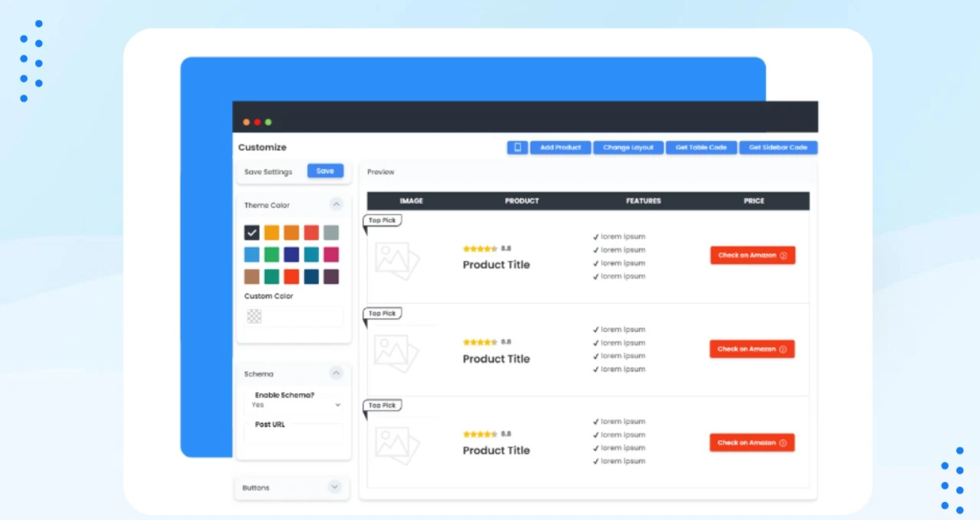
Task: Click the mobile preview device icon
Action: (x=517, y=148)
